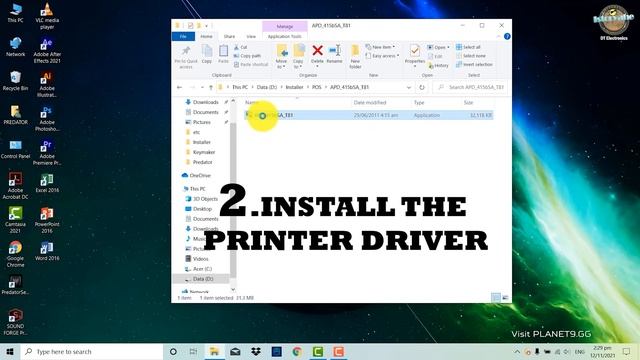Launch Adobe Photoshop desktop shortcut
This screenshot has width=640, height=360.
click(47, 118)
